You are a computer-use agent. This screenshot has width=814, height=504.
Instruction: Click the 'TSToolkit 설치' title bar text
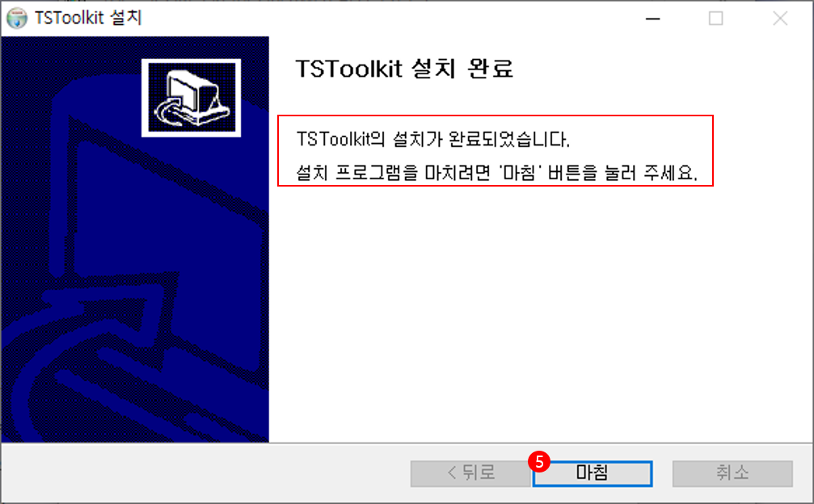point(88,18)
